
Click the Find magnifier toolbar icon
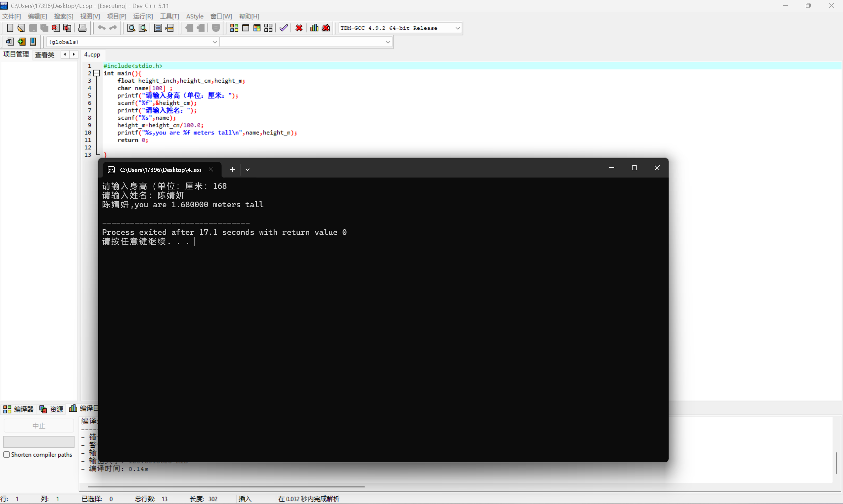pyautogui.click(x=131, y=28)
